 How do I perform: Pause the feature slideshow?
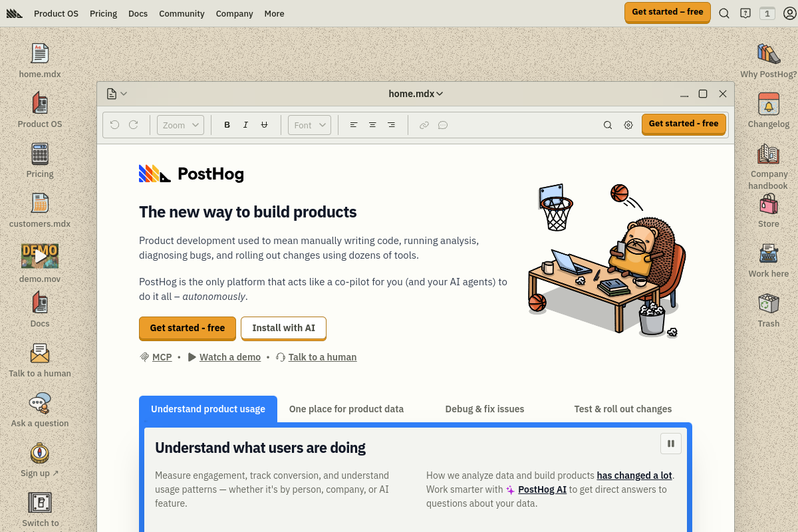pyautogui.click(x=671, y=444)
